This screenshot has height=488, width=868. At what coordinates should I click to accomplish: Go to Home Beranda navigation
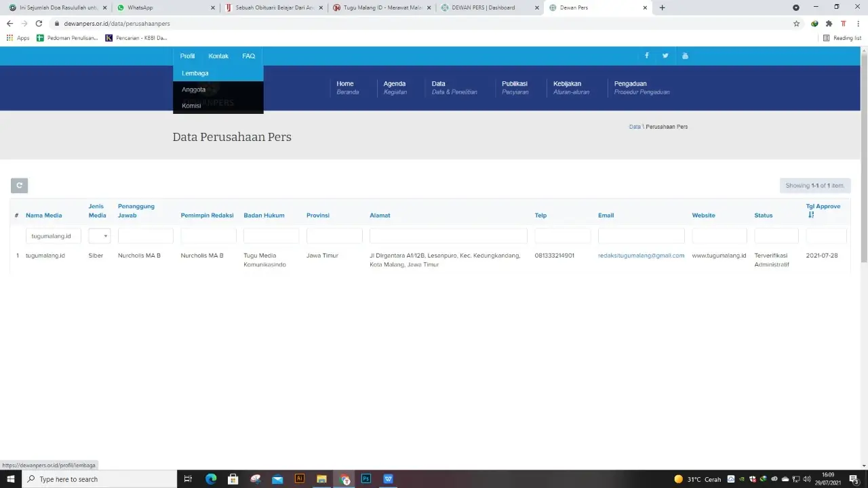pos(348,87)
